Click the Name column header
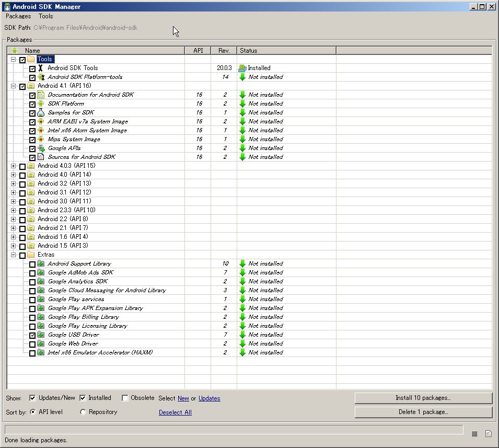Screen dimensions: 499x448 coord(96,50)
